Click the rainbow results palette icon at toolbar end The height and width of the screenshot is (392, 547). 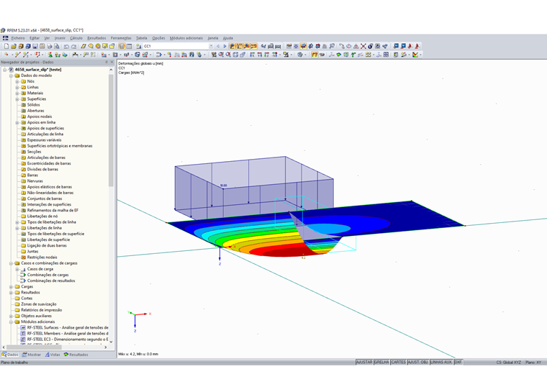415,55
